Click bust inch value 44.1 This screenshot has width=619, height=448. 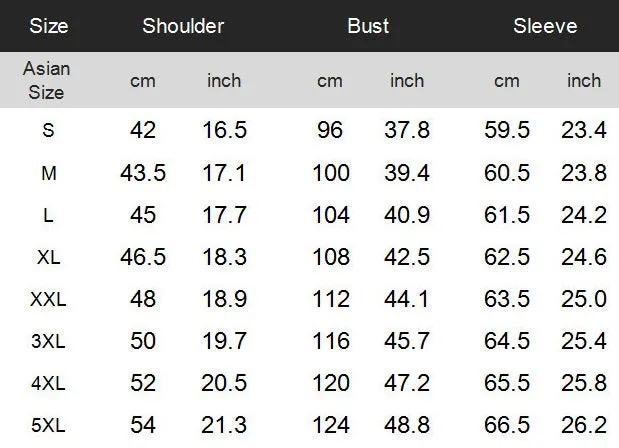(x=407, y=299)
